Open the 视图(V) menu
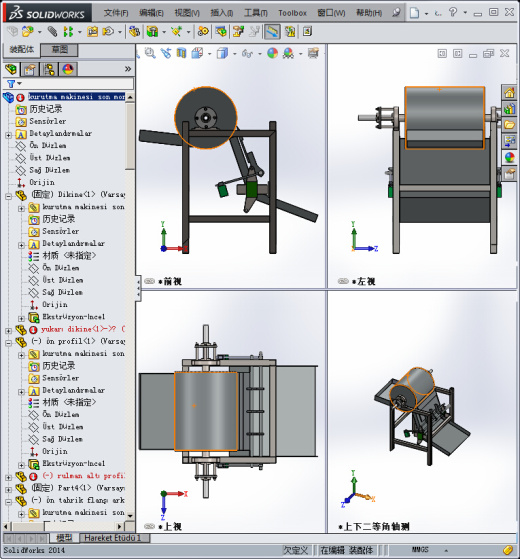This screenshot has width=520, height=559. pyautogui.click(x=187, y=13)
